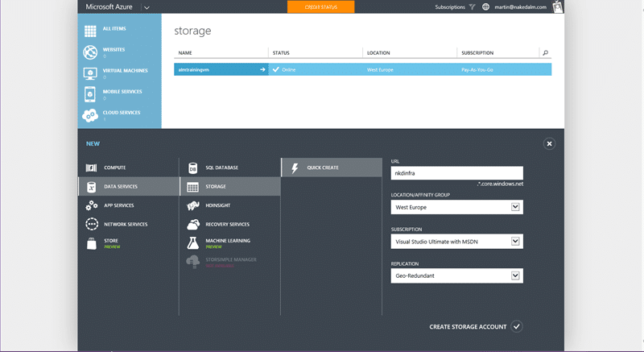Open the Replication dropdown
644x352 pixels.
pos(456,275)
